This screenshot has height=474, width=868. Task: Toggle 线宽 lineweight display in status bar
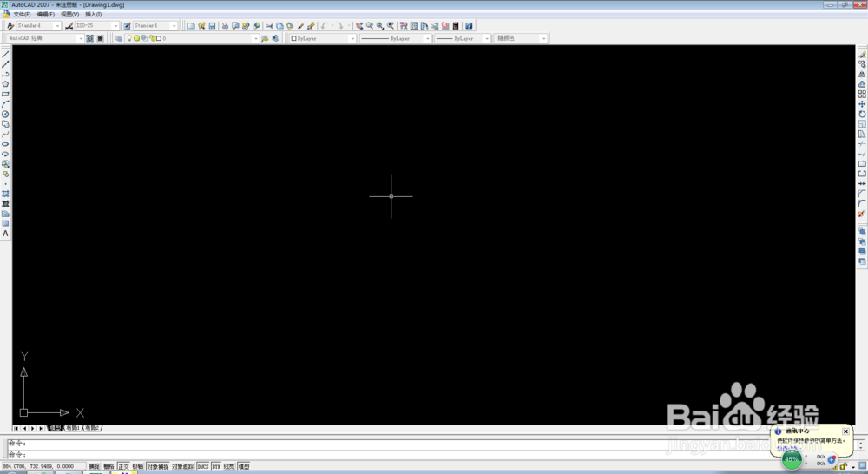[x=229, y=466]
